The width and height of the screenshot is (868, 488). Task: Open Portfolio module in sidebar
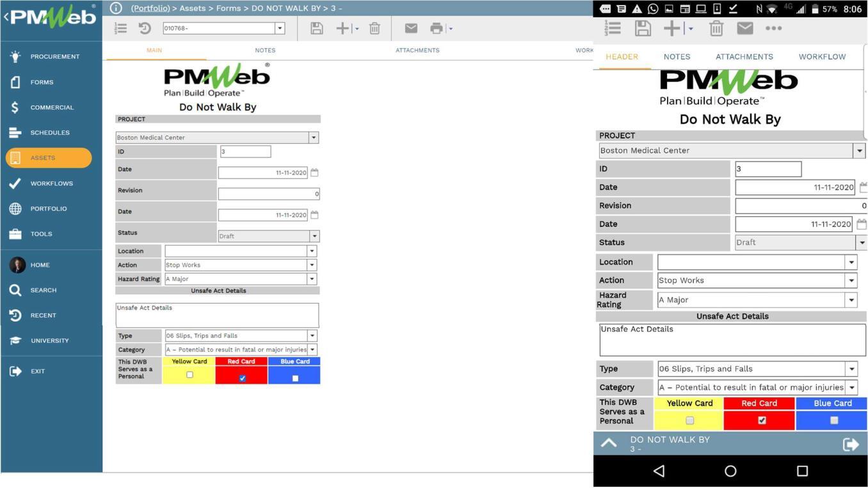pyautogui.click(x=38, y=209)
